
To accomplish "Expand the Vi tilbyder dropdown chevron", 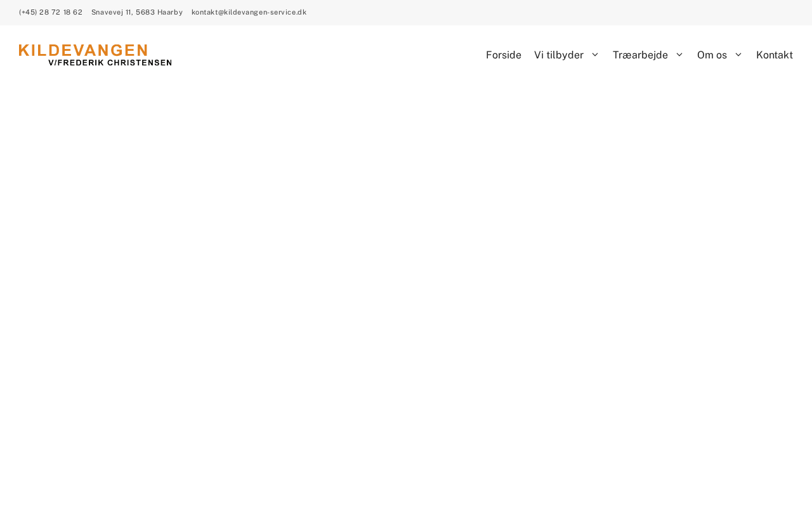I will (595, 55).
